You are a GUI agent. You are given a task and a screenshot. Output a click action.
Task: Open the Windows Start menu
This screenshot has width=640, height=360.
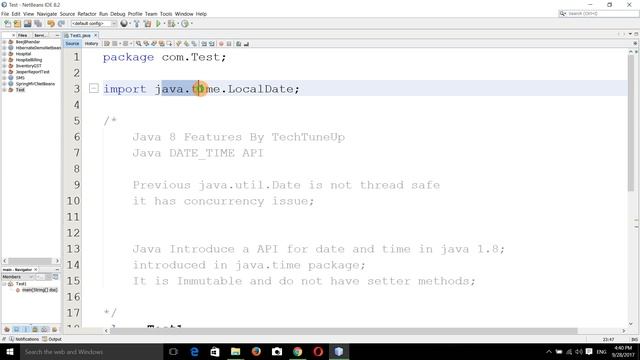(x=10, y=351)
